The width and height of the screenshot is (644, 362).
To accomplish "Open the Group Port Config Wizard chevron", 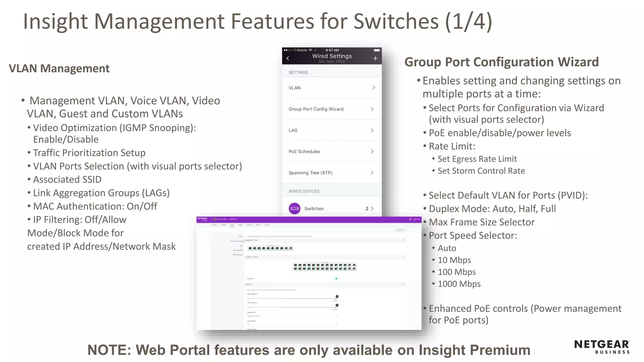I will [372, 109].
